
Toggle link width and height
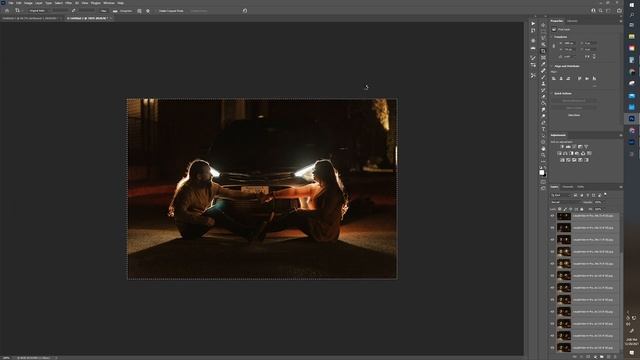(553, 46)
